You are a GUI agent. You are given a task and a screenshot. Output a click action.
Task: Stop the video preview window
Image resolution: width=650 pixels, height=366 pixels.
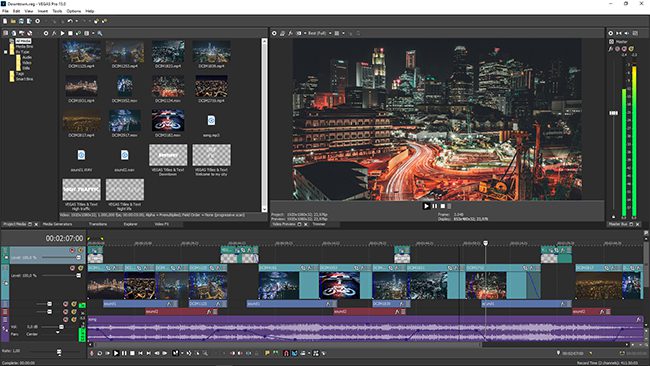click(443, 206)
